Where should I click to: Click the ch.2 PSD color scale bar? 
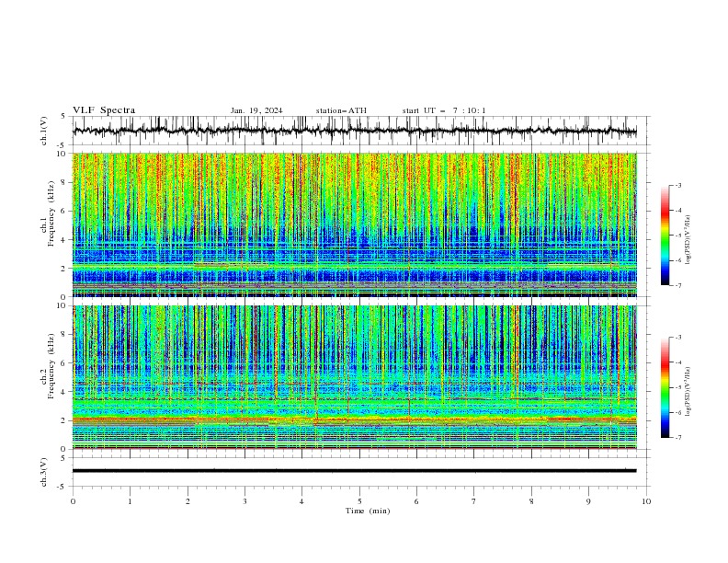pyautogui.click(x=665, y=387)
